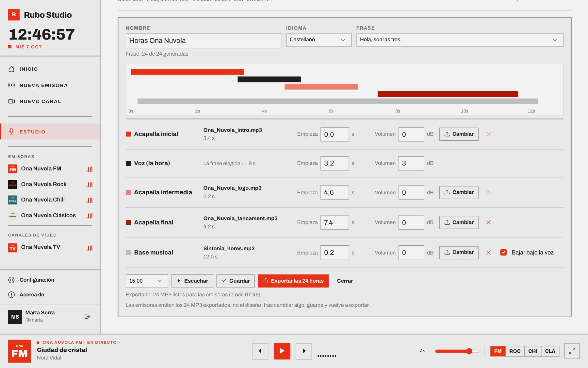This screenshot has height=368, width=588.
Task: Click the logout icon next to Marta Serra
Action: [x=87, y=317]
